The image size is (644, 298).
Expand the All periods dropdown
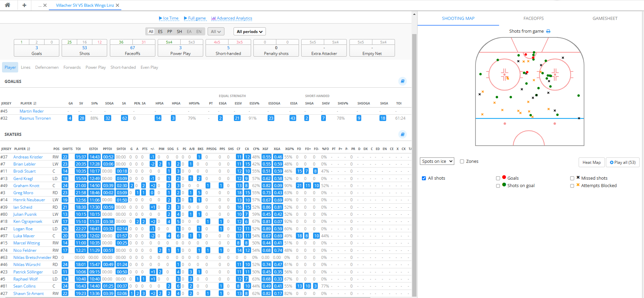249,32
